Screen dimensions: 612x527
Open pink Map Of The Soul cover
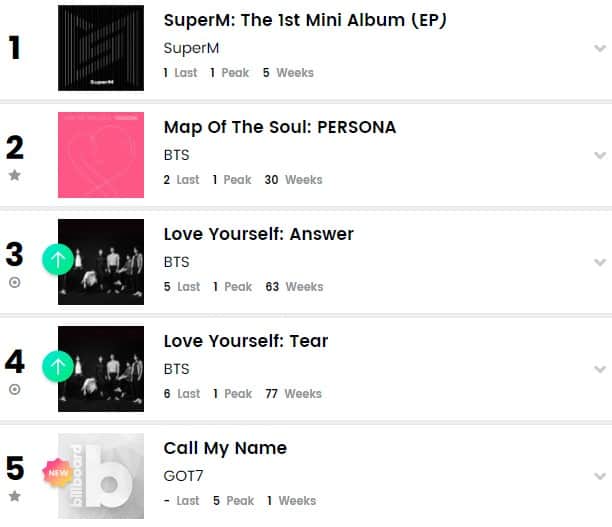[x=101, y=155]
